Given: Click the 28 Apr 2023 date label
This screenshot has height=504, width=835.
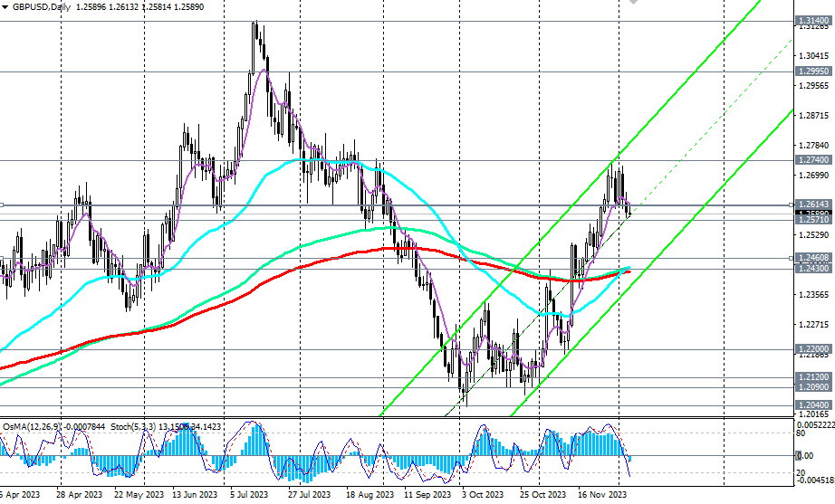Looking at the screenshot, I should coord(79,494).
